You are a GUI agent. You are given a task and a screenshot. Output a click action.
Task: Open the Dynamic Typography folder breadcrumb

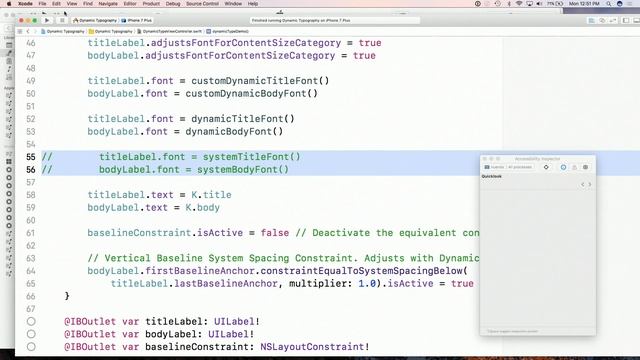tap(111, 31)
